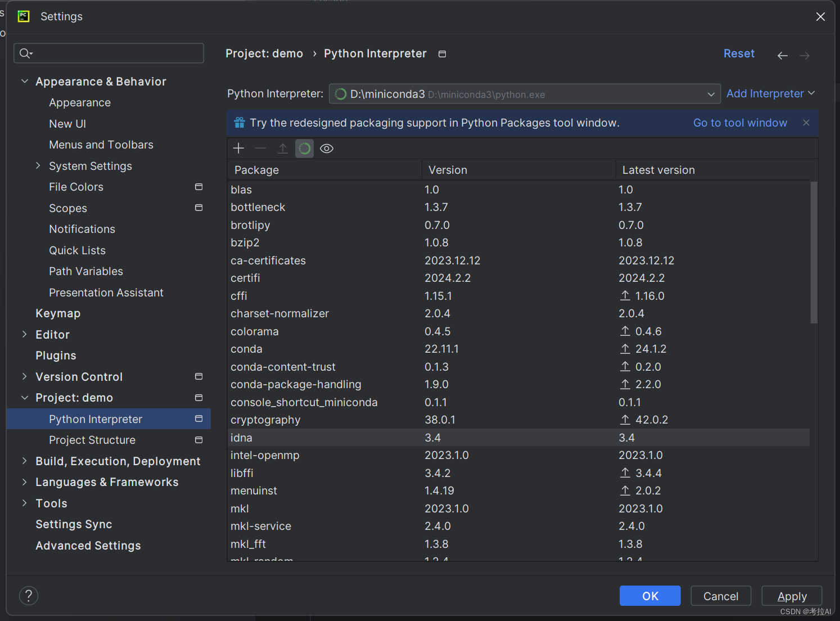This screenshot has width=840, height=621.
Task: Open Keymap settings
Action: [x=58, y=313]
